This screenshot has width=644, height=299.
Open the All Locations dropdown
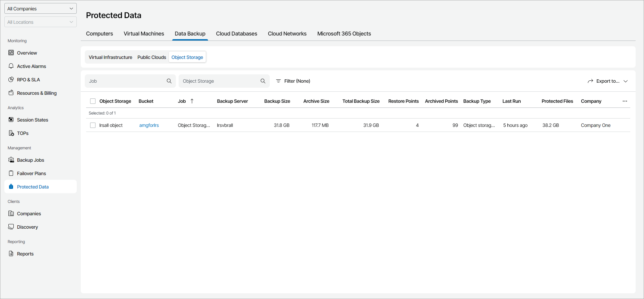(x=40, y=22)
